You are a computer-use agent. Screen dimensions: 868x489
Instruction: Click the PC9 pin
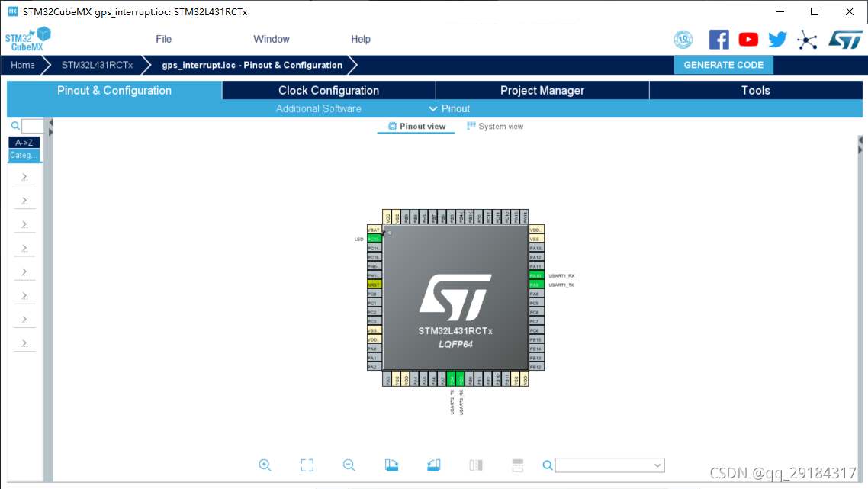point(536,303)
